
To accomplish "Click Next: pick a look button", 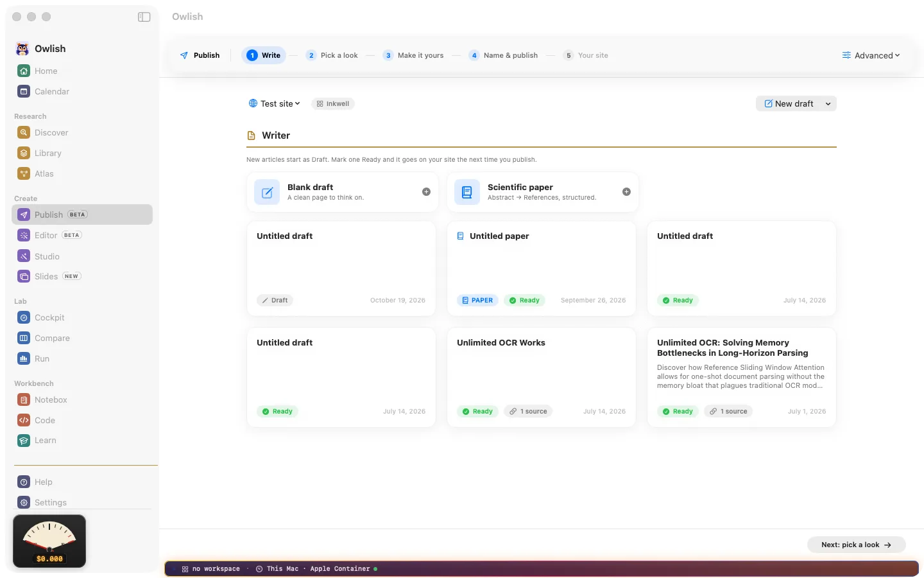I will [856, 545].
